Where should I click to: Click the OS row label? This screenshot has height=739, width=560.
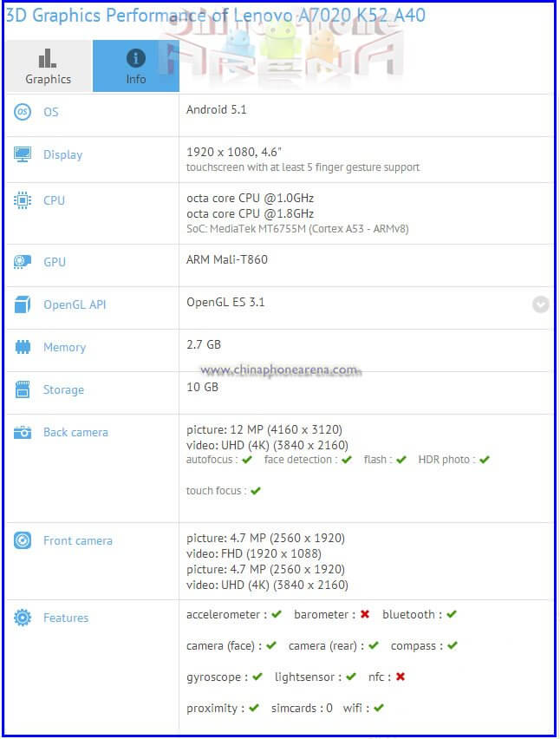click(51, 112)
